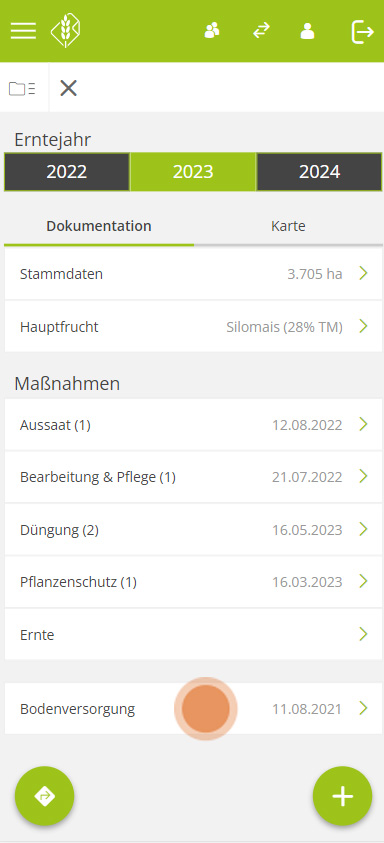Open the hamburger menu

[x=23, y=31]
